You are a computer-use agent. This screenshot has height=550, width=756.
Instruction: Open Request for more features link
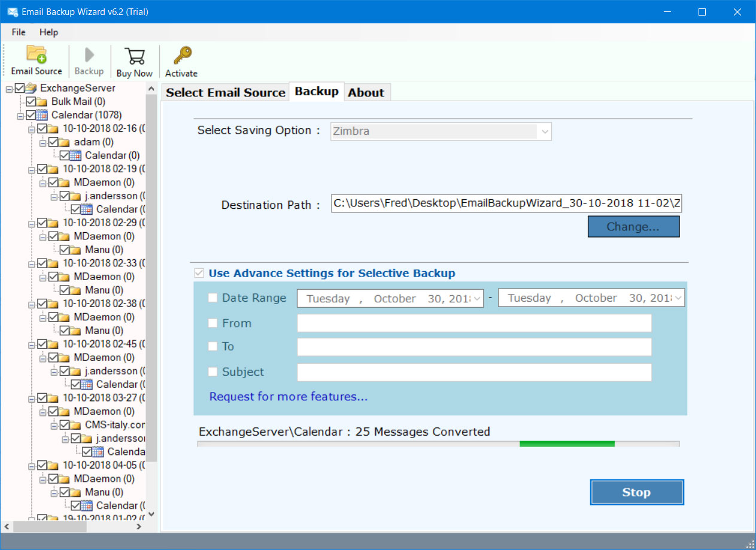point(289,396)
